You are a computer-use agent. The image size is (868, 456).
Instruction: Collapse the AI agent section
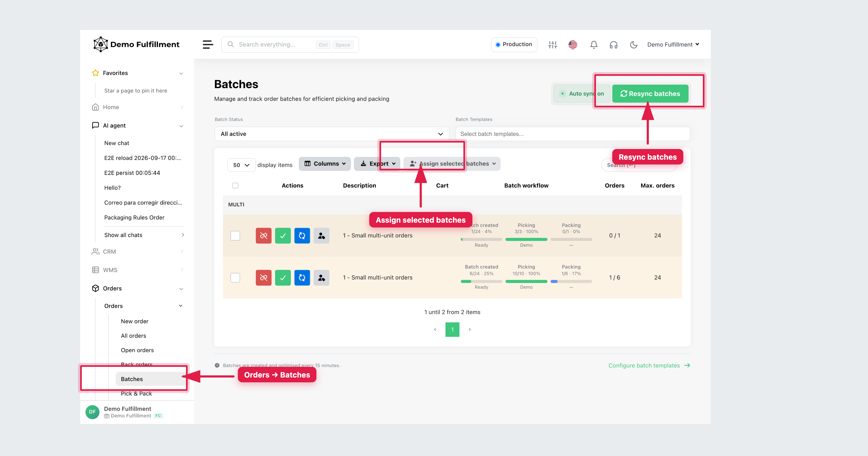[181, 126]
